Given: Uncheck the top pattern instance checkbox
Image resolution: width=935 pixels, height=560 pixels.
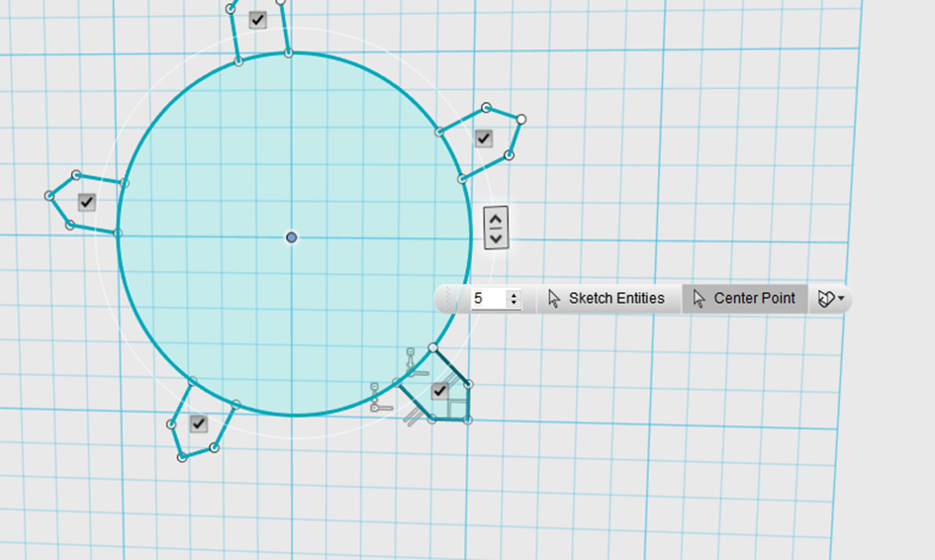Looking at the screenshot, I should 257,20.
